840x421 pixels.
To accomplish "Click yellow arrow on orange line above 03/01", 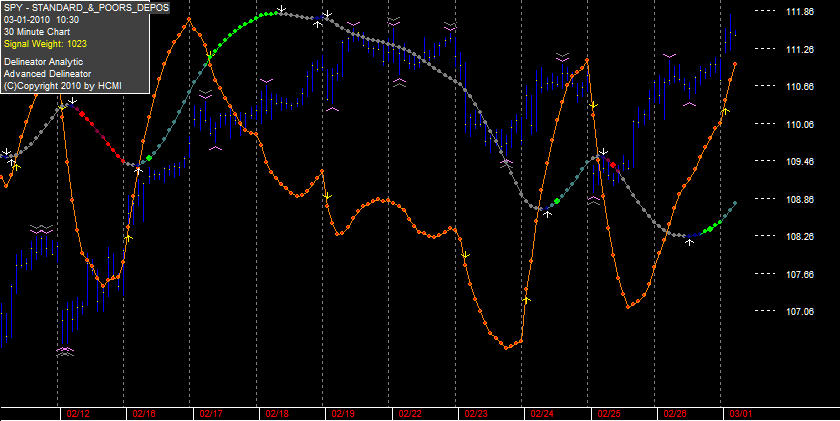I will (725, 110).
